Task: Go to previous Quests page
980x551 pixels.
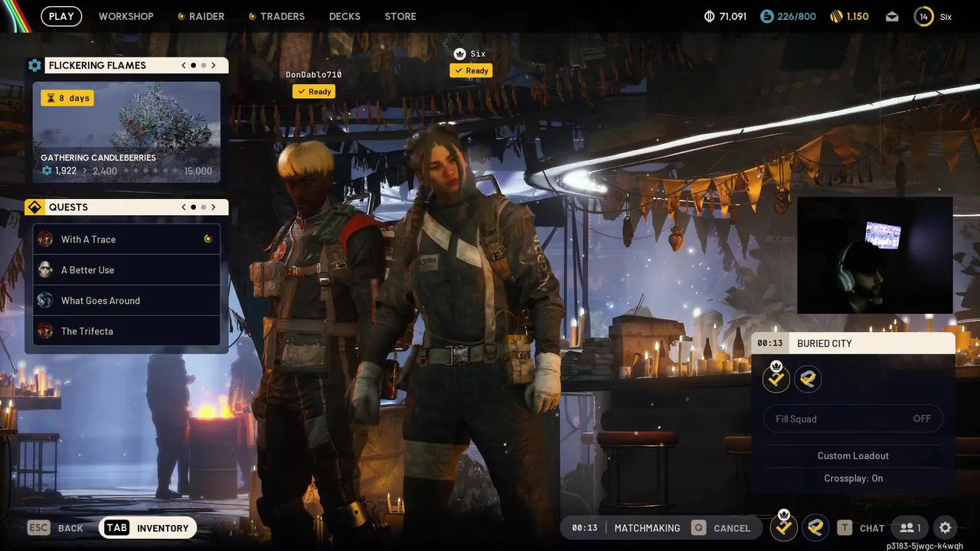Action: (x=184, y=207)
